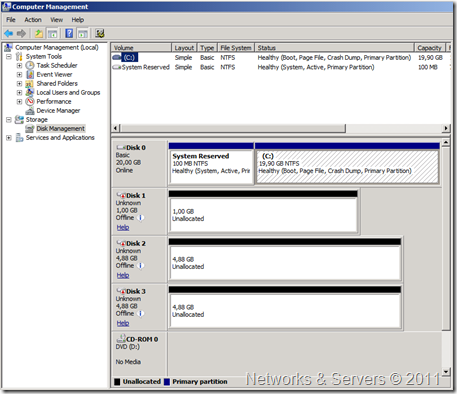
Task: Expand the Services and Applications node
Action: click(x=9, y=137)
